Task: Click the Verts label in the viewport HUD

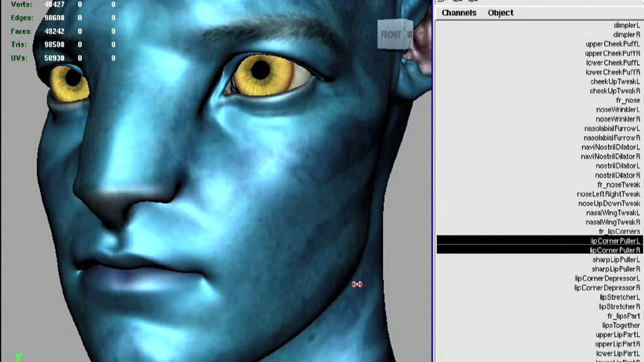Action: 22,5
